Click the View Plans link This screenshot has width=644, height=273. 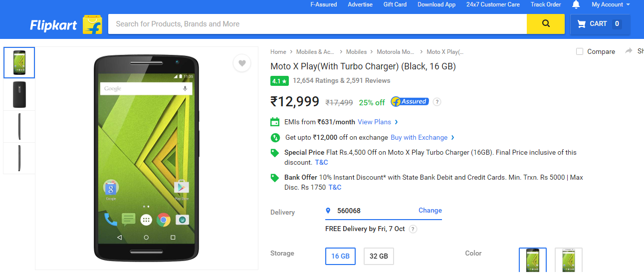[374, 122]
